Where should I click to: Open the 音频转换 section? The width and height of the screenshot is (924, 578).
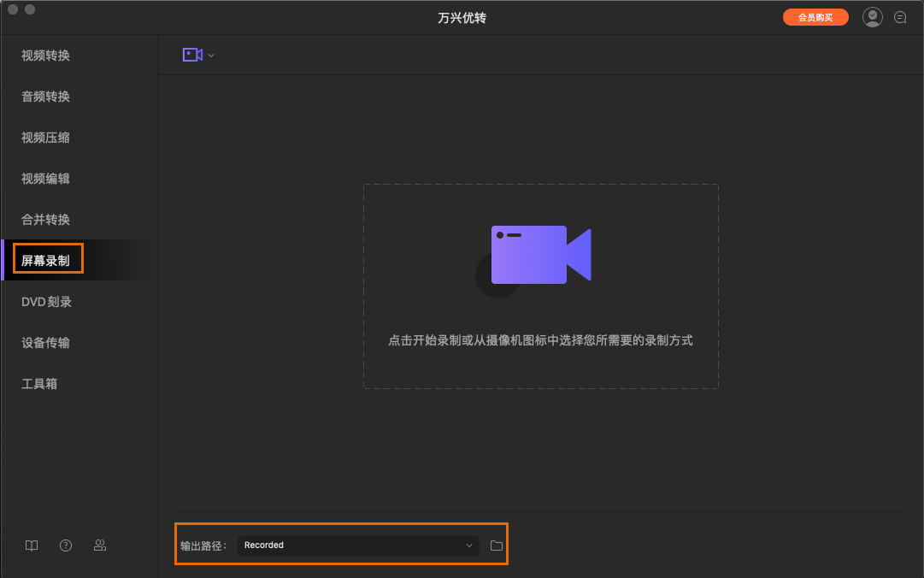[x=47, y=96]
